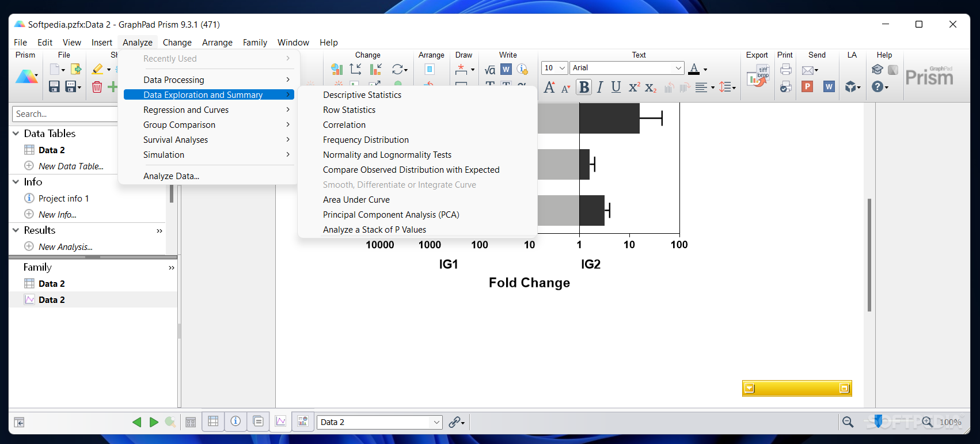The image size is (980, 444).
Task: Select Frequency Distribution menu entry
Action: click(x=366, y=140)
